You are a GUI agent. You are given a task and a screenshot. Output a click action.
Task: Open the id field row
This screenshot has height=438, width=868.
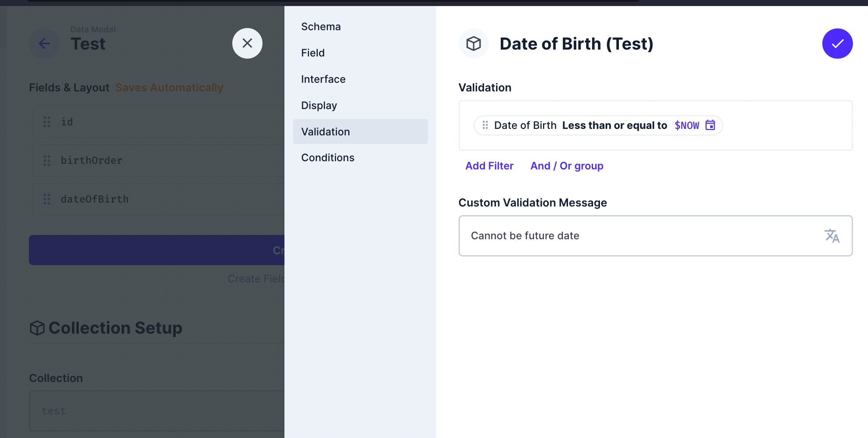(x=159, y=122)
